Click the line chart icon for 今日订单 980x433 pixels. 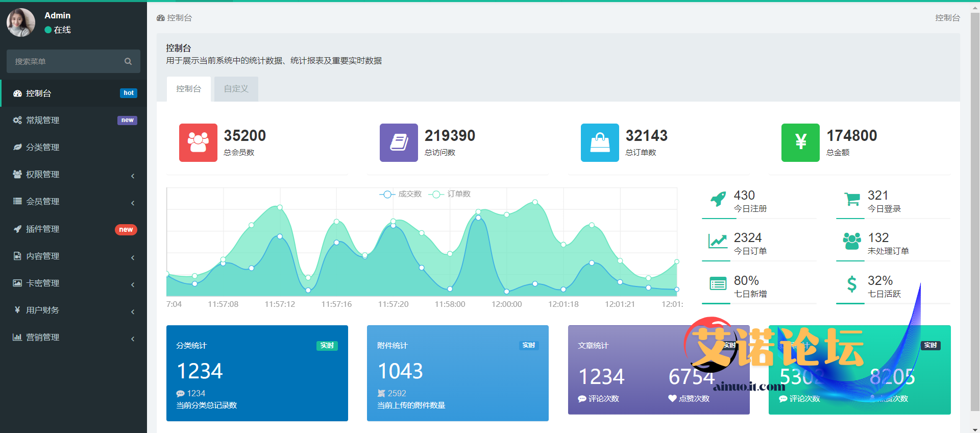[718, 241]
